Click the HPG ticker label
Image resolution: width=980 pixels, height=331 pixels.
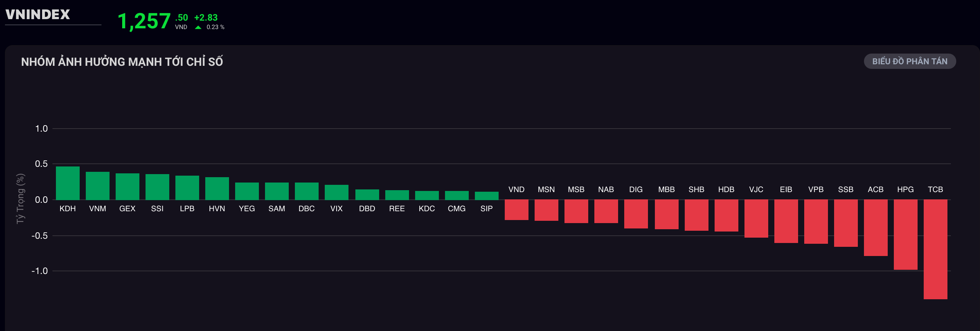[906, 189]
